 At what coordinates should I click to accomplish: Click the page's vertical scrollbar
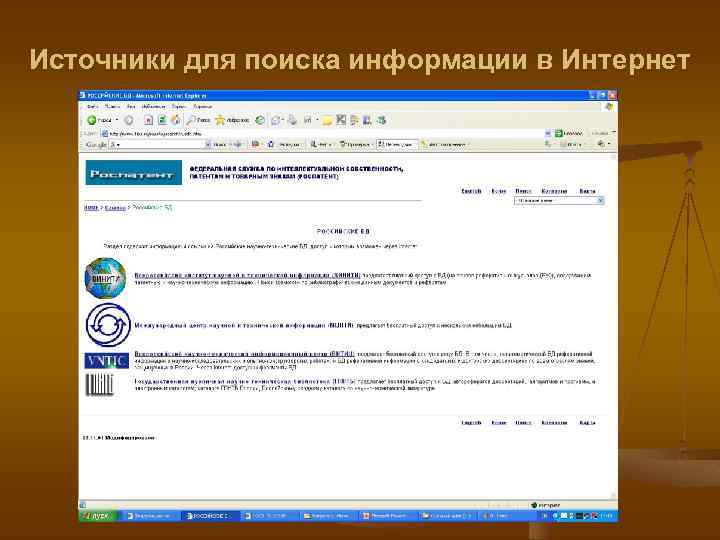pyautogui.click(x=613, y=327)
